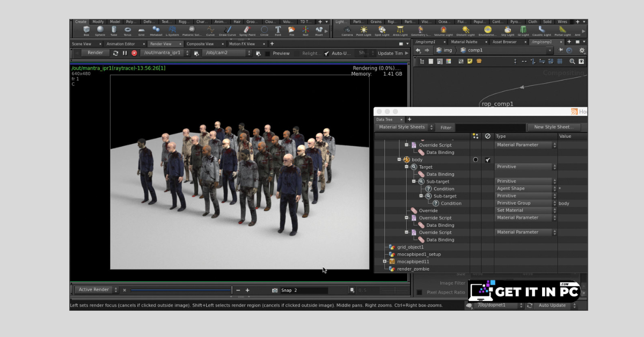Open the comp1 path dropdown arrow
Screen dimensions: 644x337
pos(550,50)
